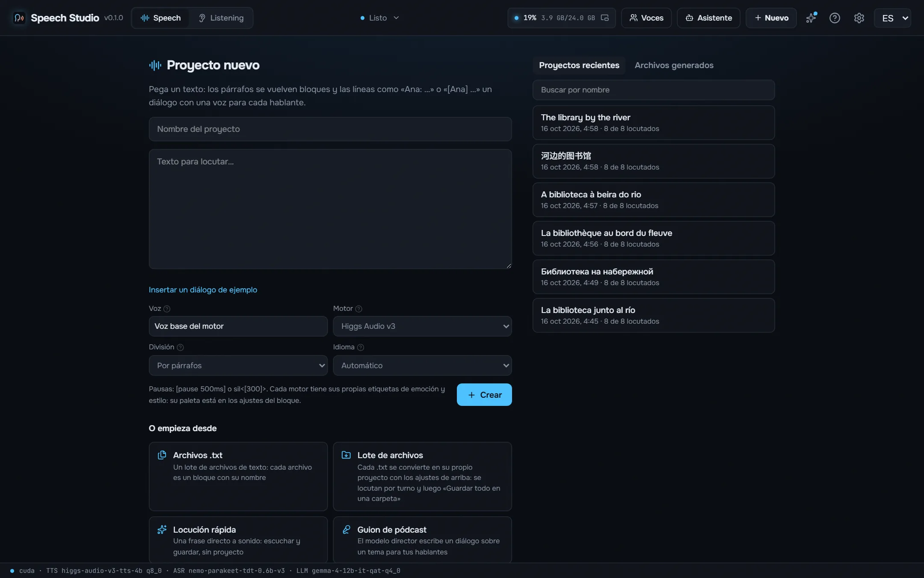Open the ES language selector

(x=892, y=18)
